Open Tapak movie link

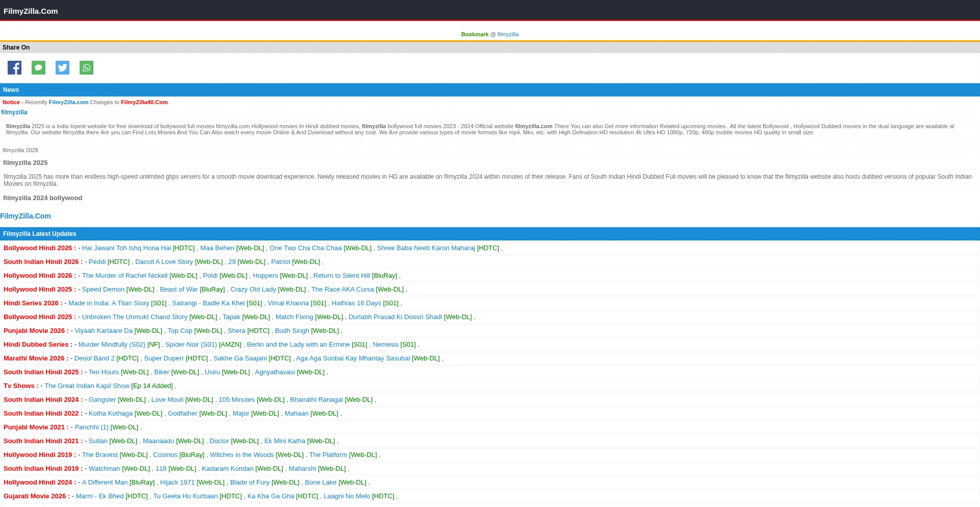coord(231,317)
